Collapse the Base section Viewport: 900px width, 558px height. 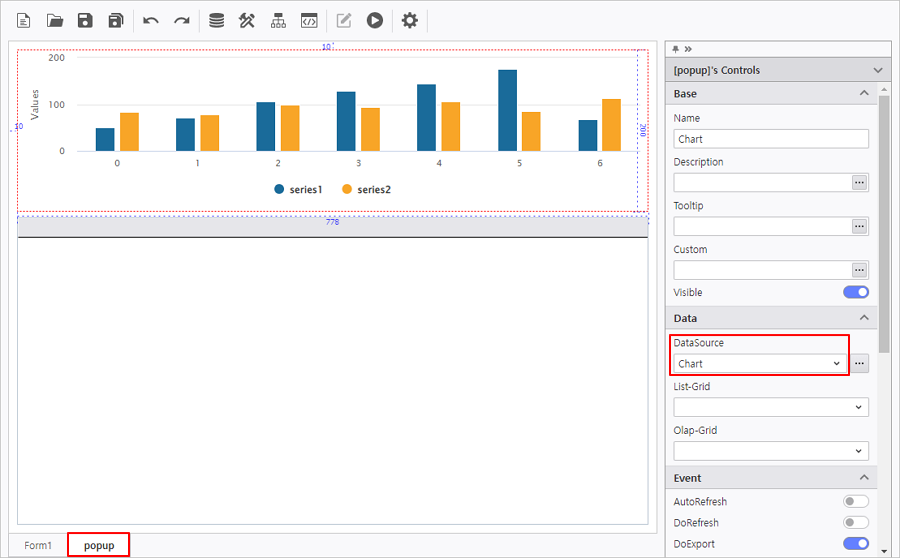[x=864, y=94]
